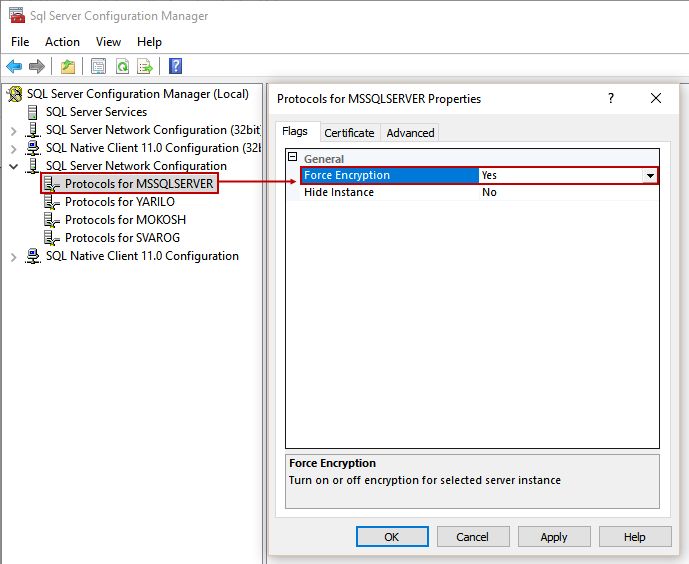This screenshot has width=689, height=564.
Task: Open the Force Encryption dropdown arrow
Action: [650, 176]
